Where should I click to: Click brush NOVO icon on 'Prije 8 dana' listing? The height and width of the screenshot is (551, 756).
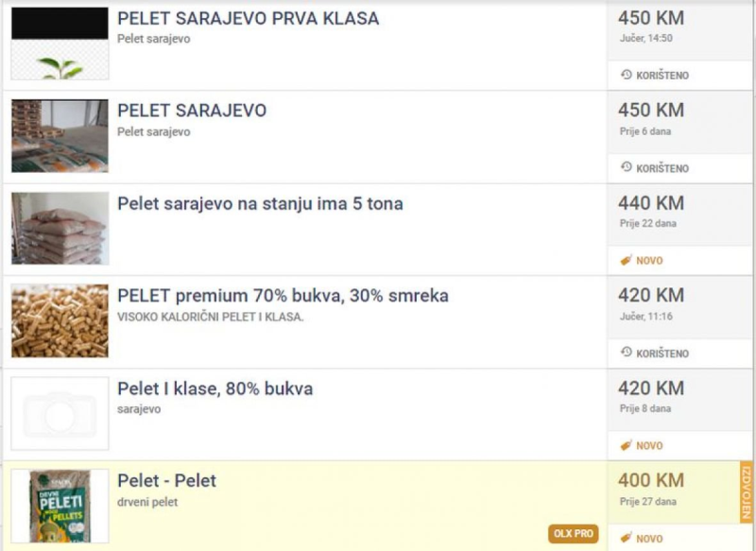coord(626,445)
